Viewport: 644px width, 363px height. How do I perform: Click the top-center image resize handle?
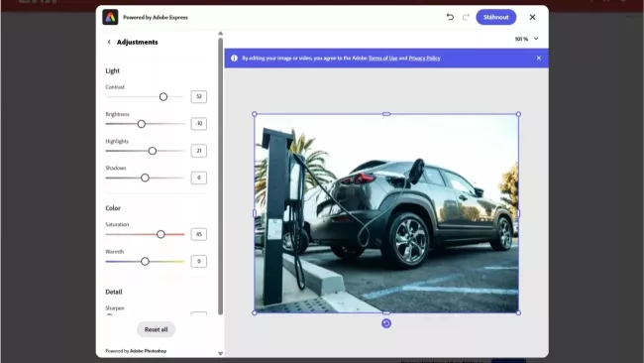tap(386, 114)
